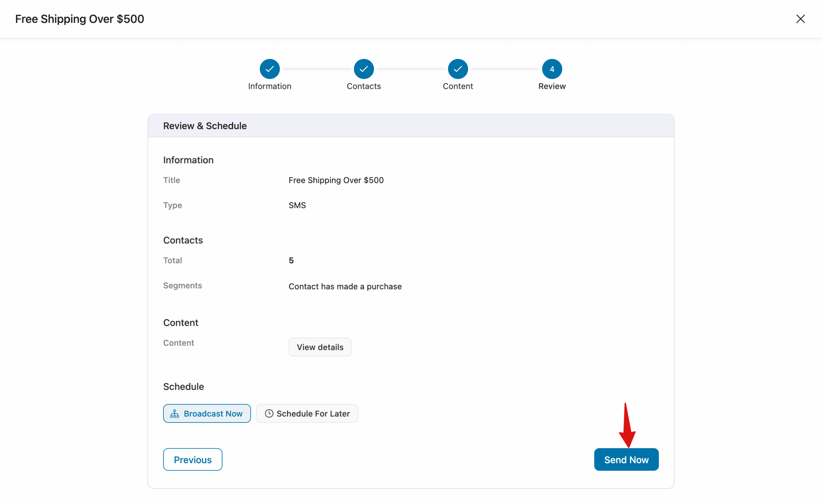Viewport: 822px width, 504px height.
Task: Select the segment text 'Contact has made a purchase'
Action: (x=345, y=286)
